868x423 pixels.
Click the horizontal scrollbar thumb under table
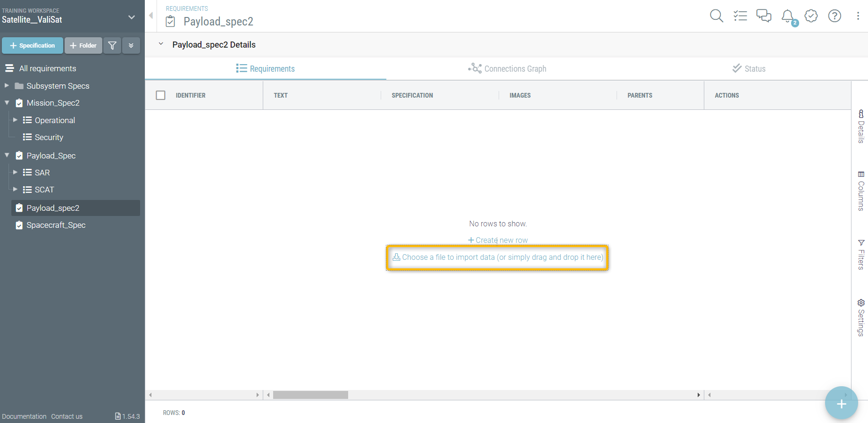pos(310,395)
